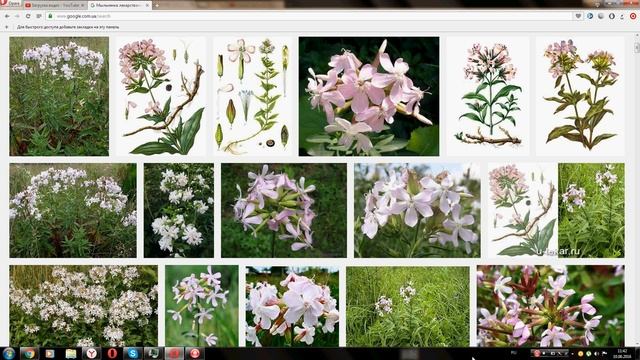Click the red extension icon at toolbar end
The image size is (640, 360).
coord(633,16)
